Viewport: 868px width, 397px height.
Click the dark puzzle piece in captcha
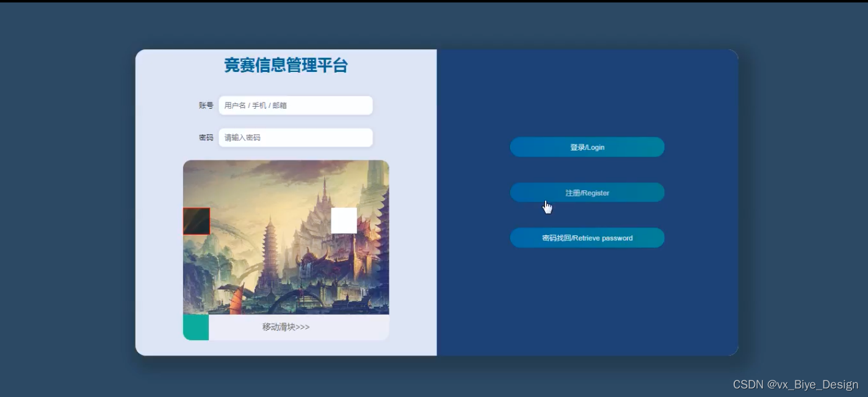pos(197,221)
